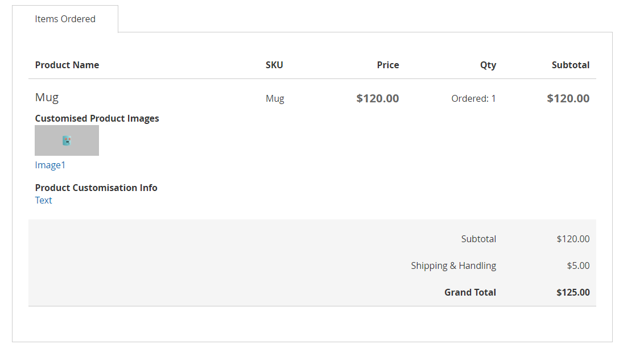Click the Subtotal label in totals section

pyautogui.click(x=478, y=239)
